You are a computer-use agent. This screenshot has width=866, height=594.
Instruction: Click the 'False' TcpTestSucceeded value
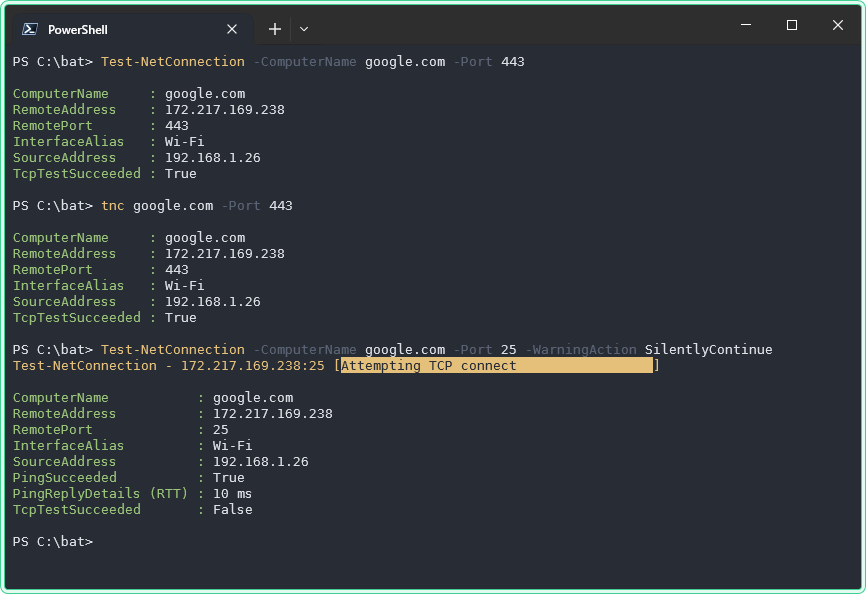pyautogui.click(x=233, y=510)
